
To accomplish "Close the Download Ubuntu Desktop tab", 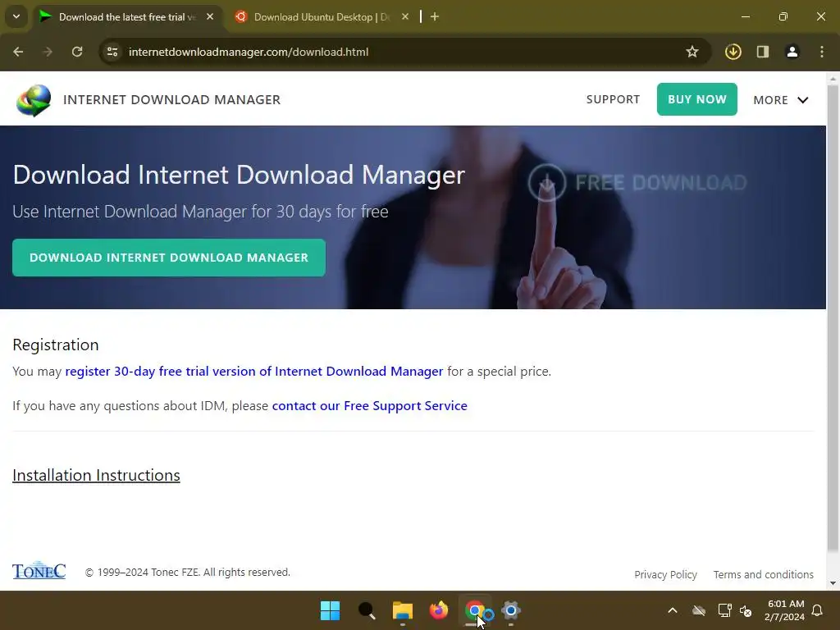I will click(x=405, y=17).
